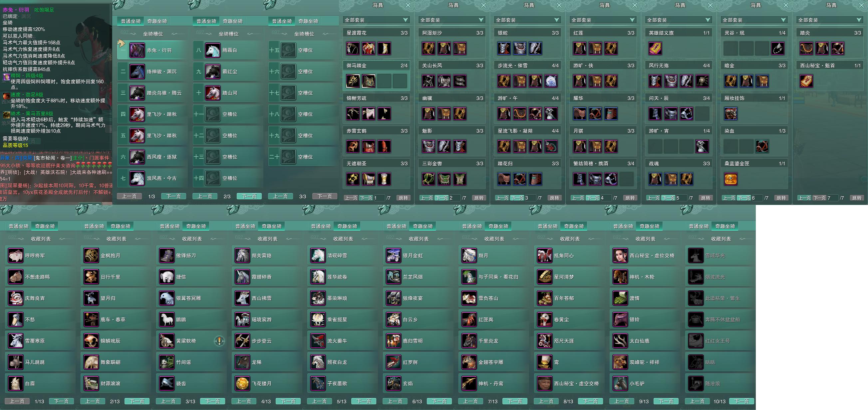
Task: Click the empty slot icon 十五
Action: click(x=288, y=50)
